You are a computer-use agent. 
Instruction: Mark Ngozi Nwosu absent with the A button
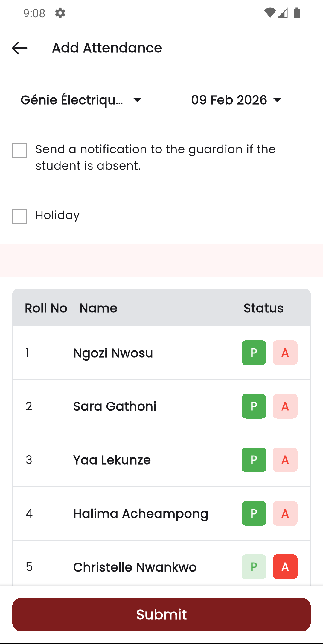tap(285, 353)
